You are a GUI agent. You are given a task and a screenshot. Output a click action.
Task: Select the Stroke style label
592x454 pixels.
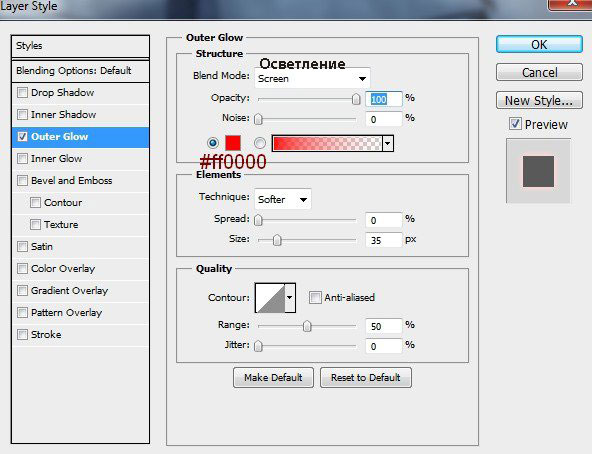[46, 334]
